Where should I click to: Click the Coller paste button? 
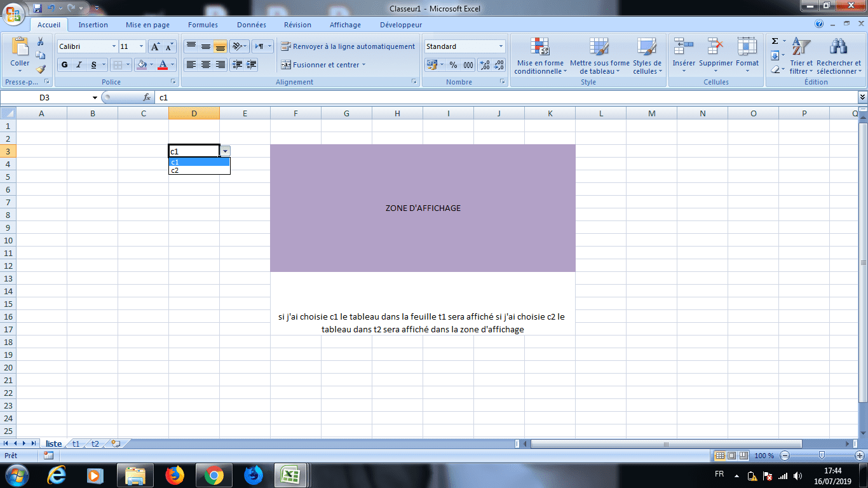tap(20, 56)
